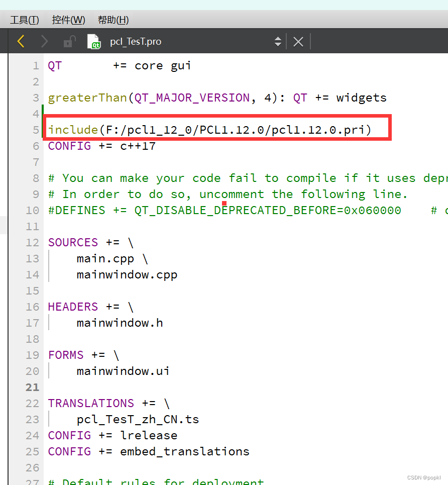Click line number 5 in the gutter

point(36,130)
